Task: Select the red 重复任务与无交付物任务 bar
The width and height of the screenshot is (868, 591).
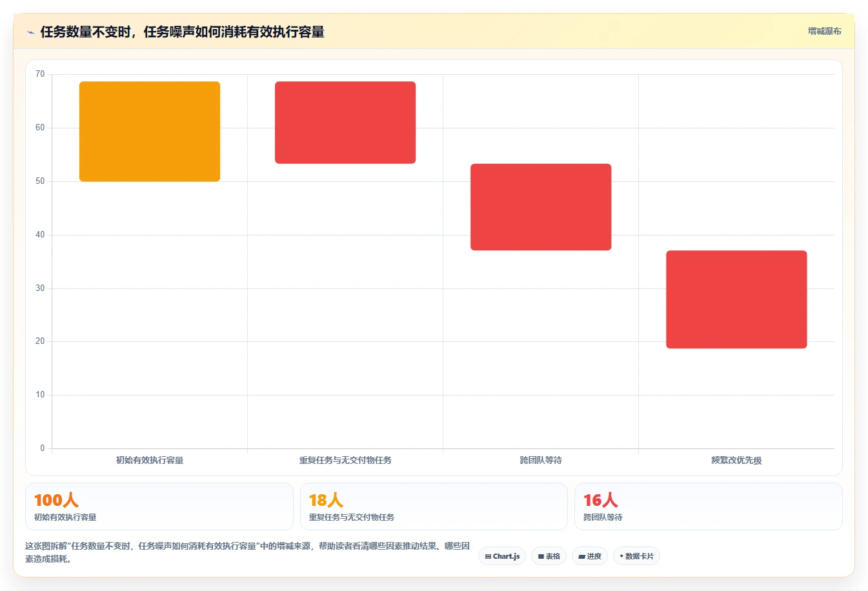Action: (x=345, y=123)
